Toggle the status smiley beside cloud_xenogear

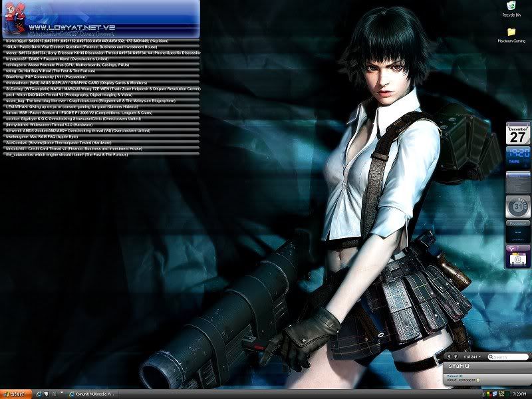coord(478,380)
